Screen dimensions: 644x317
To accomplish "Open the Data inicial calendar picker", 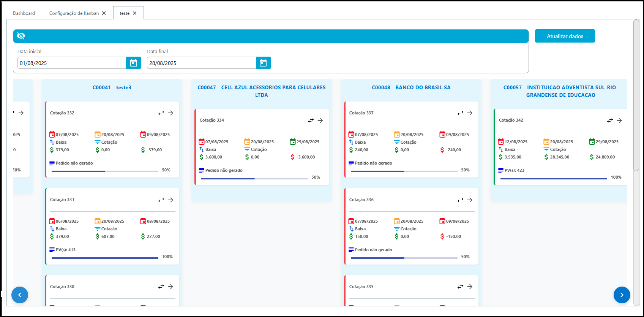I will tap(134, 63).
